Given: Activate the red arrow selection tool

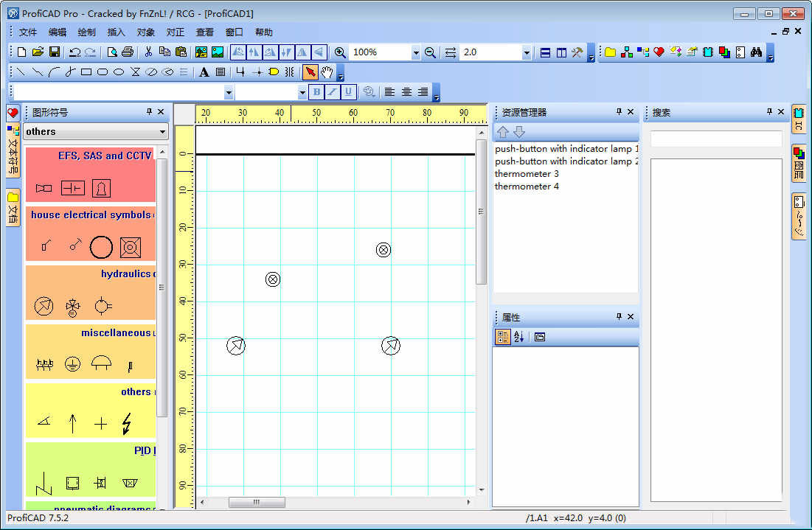Looking at the screenshot, I should click(310, 72).
